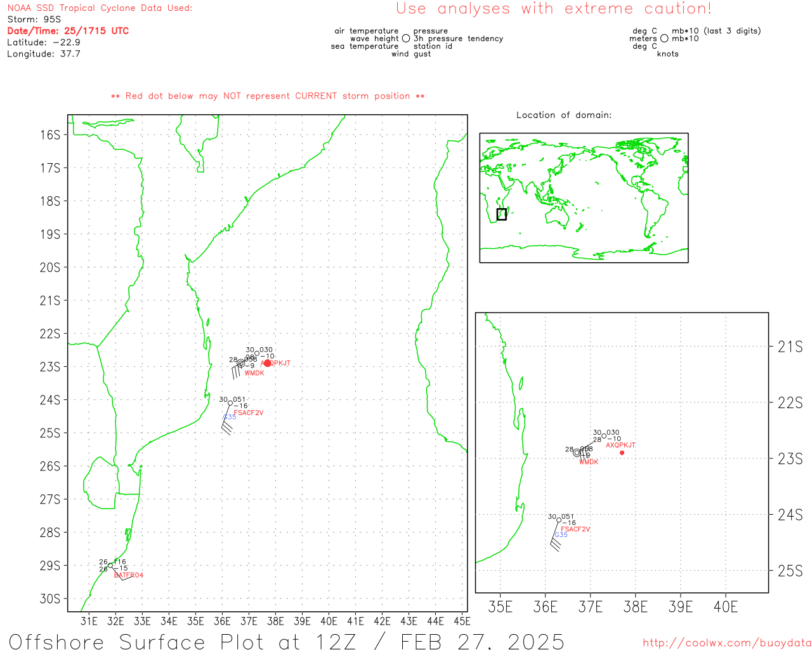This screenshot has height=650, width=812.
Task: Click the 40E longitude label on the zoomed map
Action: click(726, 607)
